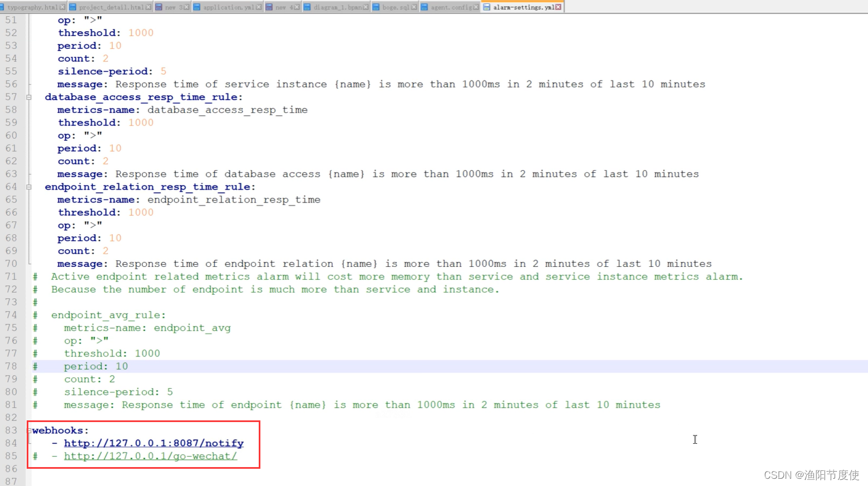Open the http://127.0.0.1:8087/notify link
868x486 pixels.
[x=154, y=443]
